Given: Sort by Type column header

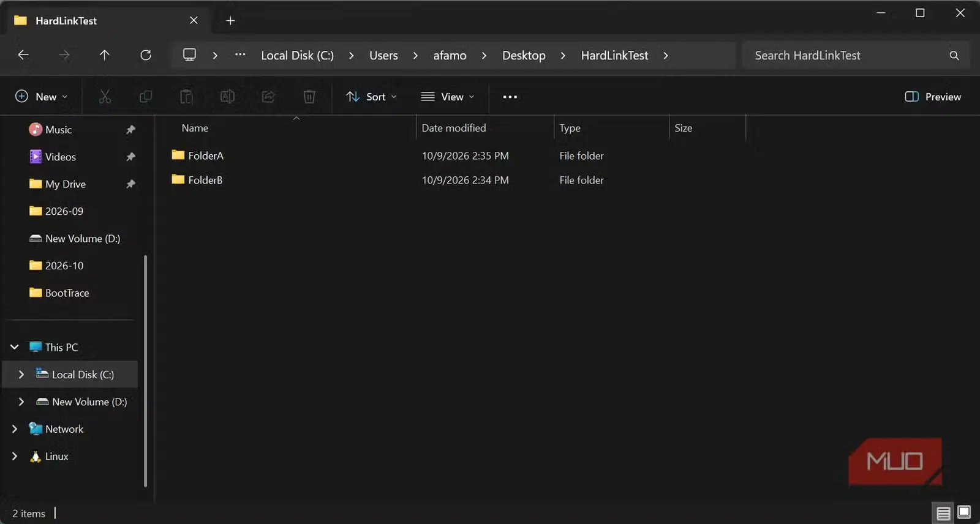Looking at the screenshot, I should click(570, 128).
